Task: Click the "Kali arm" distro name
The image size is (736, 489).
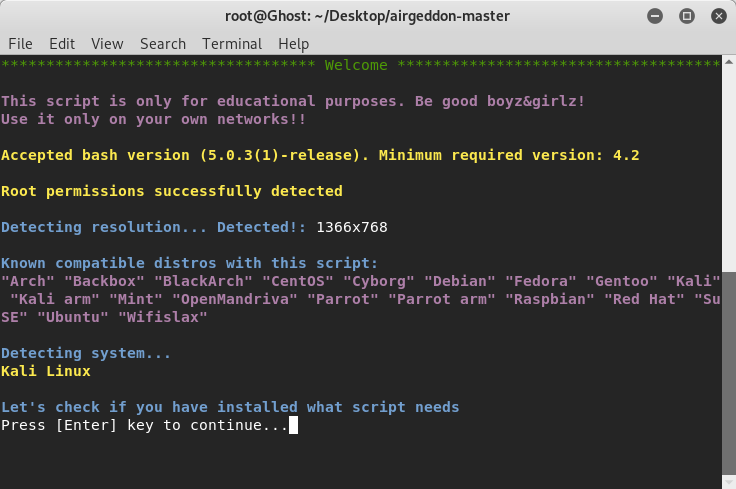Action: point(54,299)
